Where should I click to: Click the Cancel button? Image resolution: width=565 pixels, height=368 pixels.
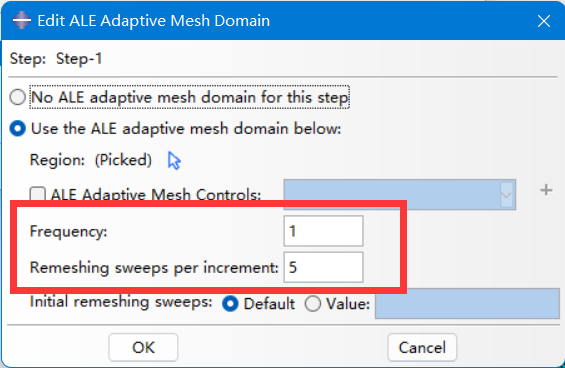tap(422, 347)
